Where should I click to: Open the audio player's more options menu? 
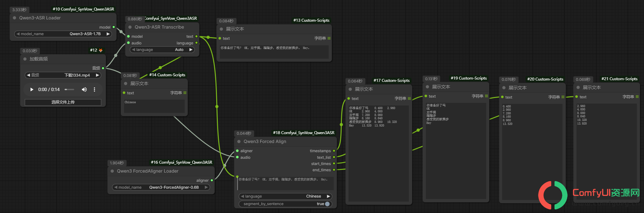[x=94, y=89]
